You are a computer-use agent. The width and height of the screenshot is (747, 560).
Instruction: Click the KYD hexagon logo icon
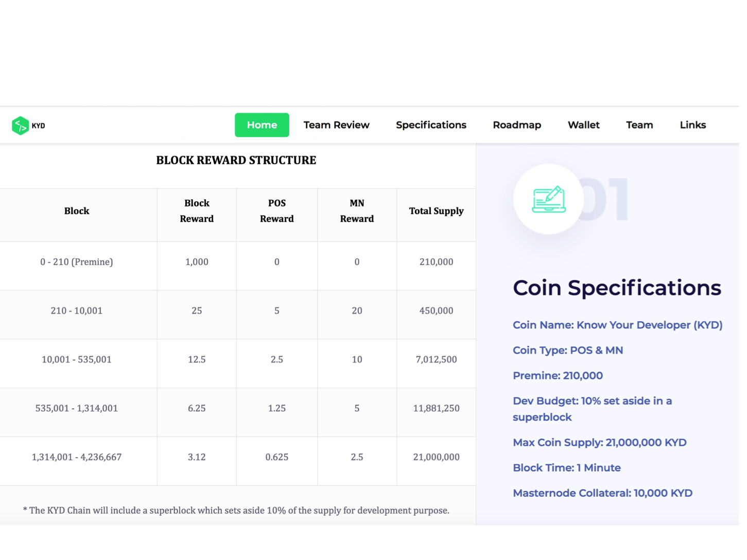coord(20,127)
